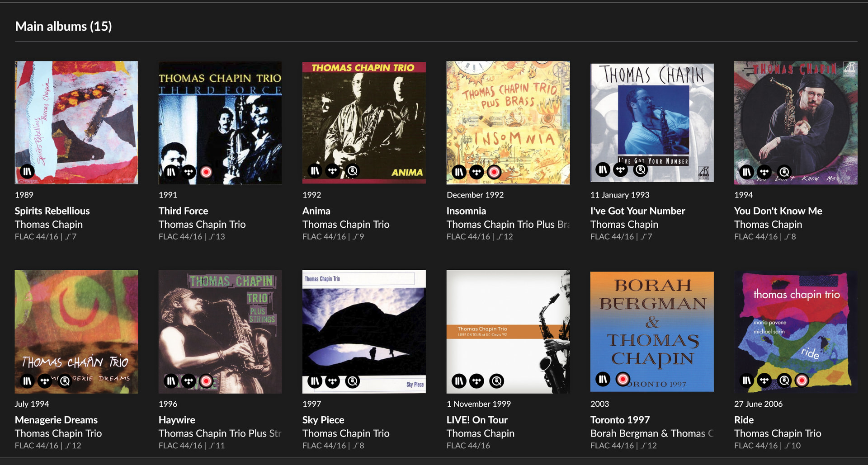Open the Third Force album title
Screen dimensions: 868x465
click(183, 211)
